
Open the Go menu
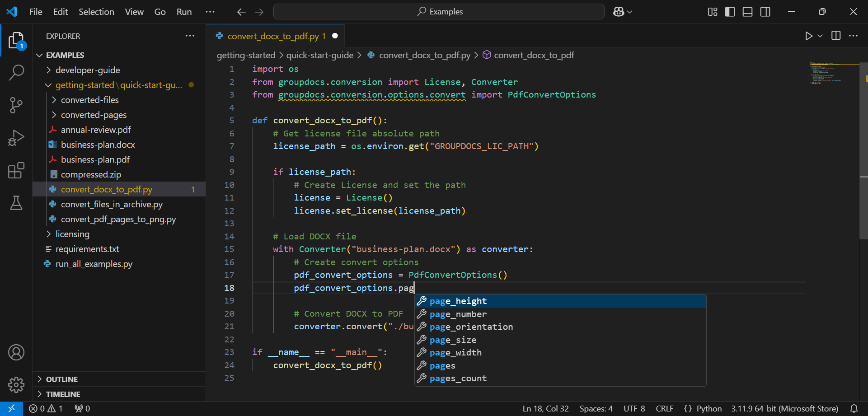[160, 12]
